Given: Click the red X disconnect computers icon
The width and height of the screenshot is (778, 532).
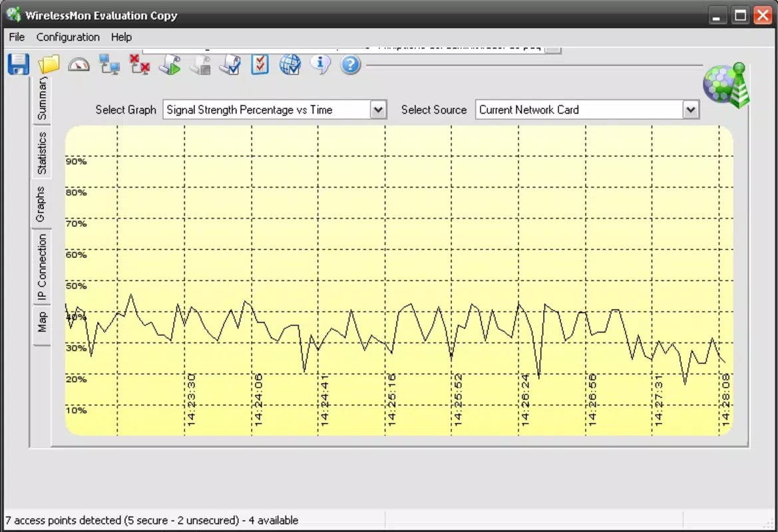Looking at the screenshot, I should pos(139,65).
